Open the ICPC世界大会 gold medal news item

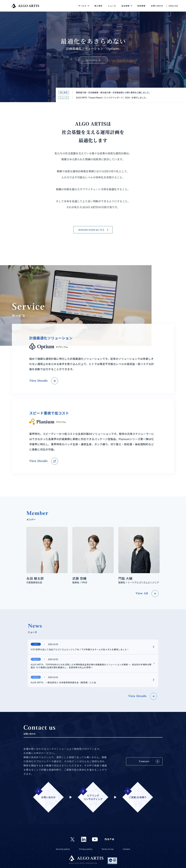93,647
